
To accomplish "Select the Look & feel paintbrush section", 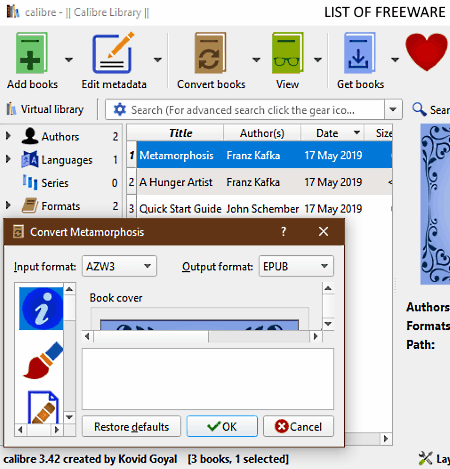I will coord(43,360).
